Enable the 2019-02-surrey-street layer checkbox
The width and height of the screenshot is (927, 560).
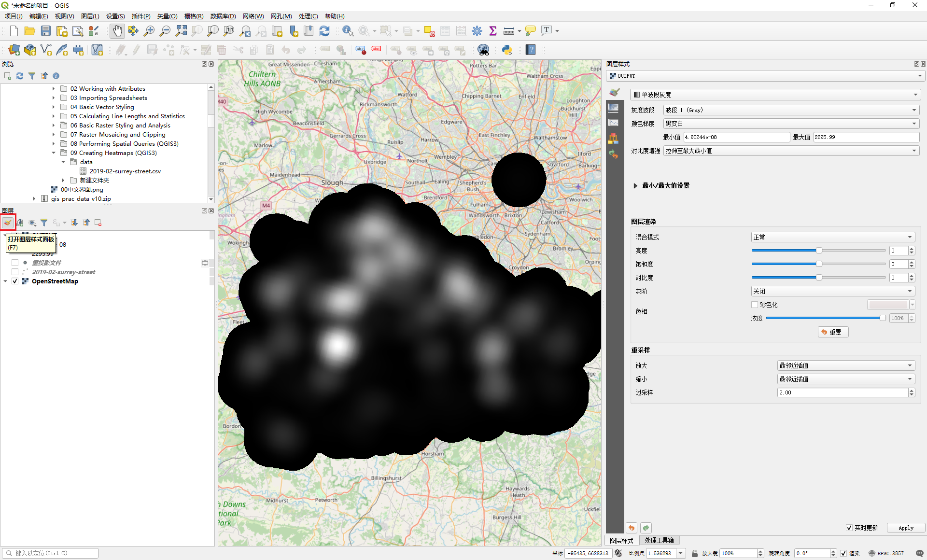point(15,272)
